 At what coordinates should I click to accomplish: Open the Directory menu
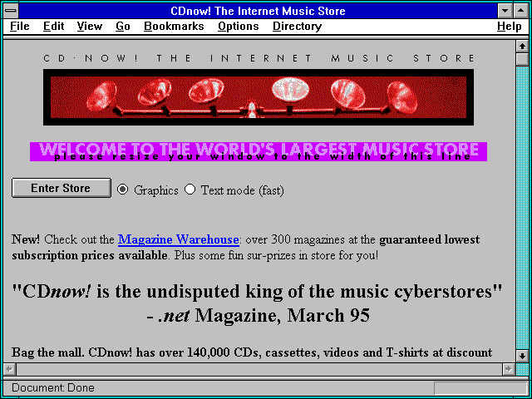297,27
